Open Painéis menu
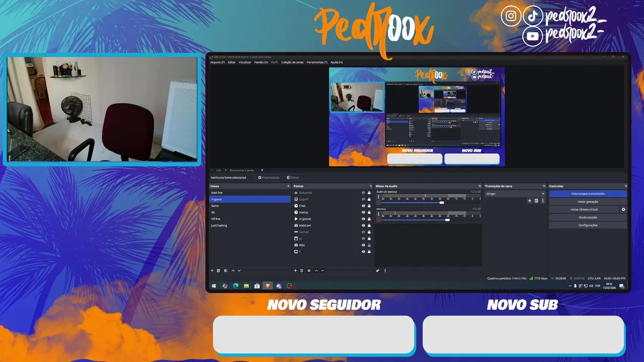This screenshot has height=362, width=644. (x=261, y=62)
